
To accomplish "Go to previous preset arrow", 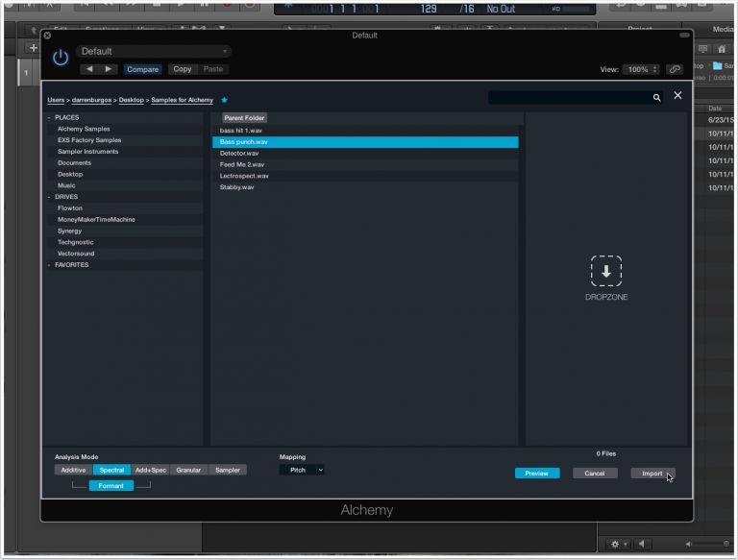I will click(89, 69).
